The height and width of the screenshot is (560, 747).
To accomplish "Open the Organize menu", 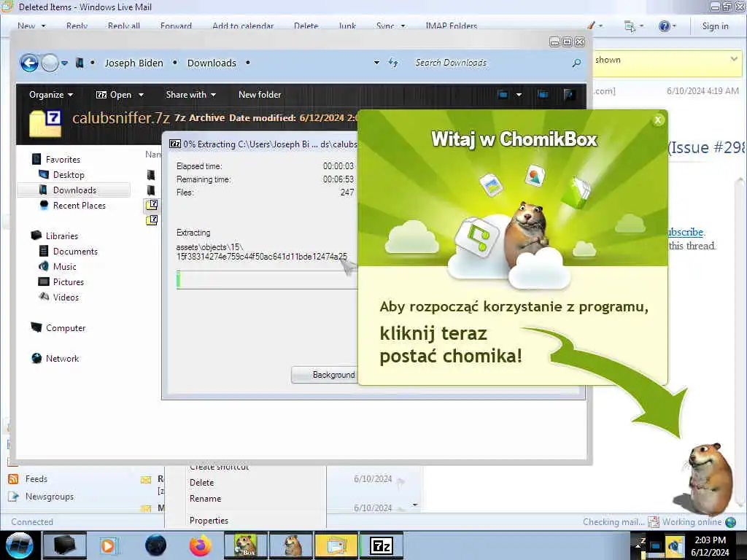I will click(51, 94).
